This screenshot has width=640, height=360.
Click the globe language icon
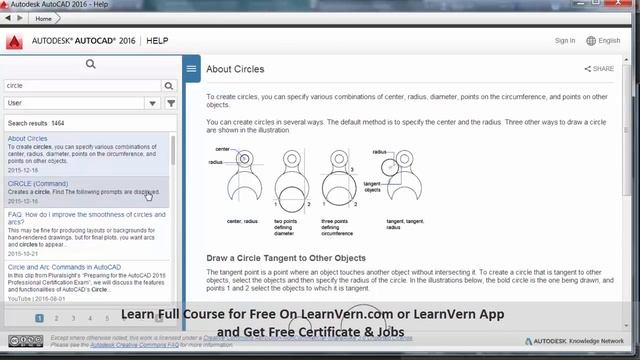click(591, 41)
